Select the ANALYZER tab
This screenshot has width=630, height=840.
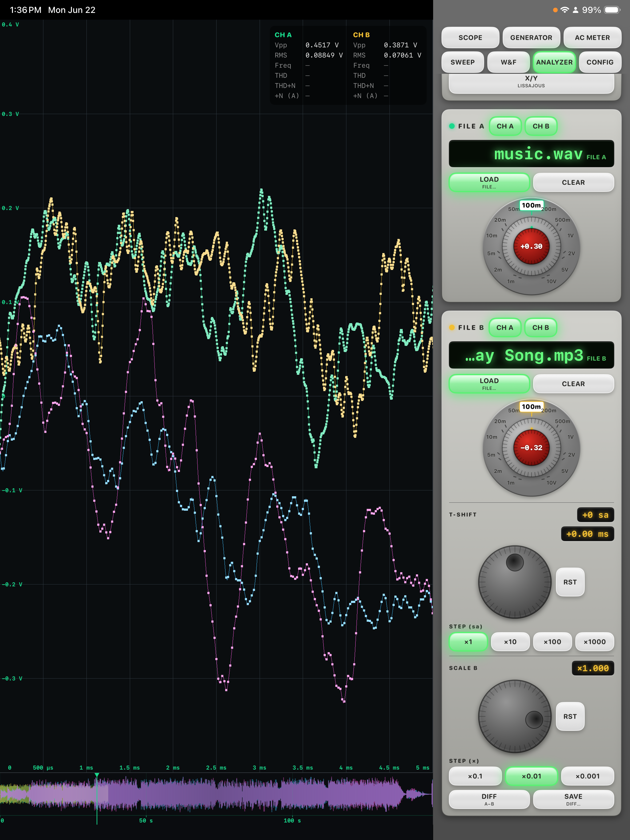coord(554,62)
